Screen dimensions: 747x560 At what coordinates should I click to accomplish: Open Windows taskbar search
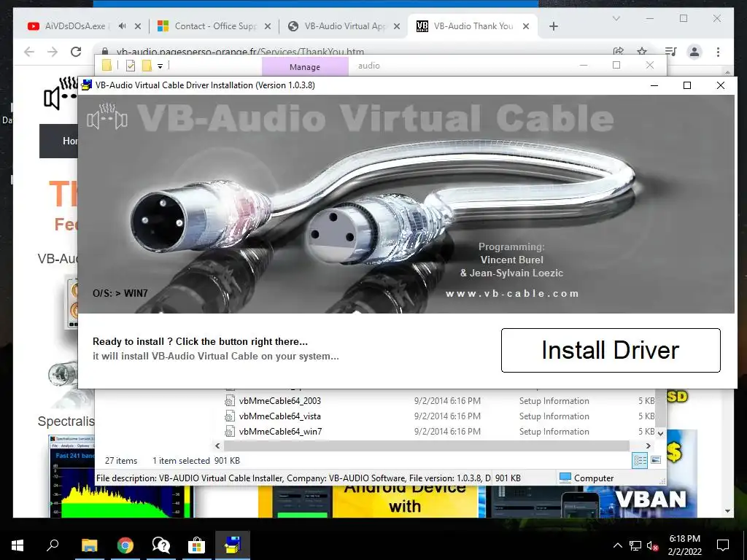tap(53, 545)
